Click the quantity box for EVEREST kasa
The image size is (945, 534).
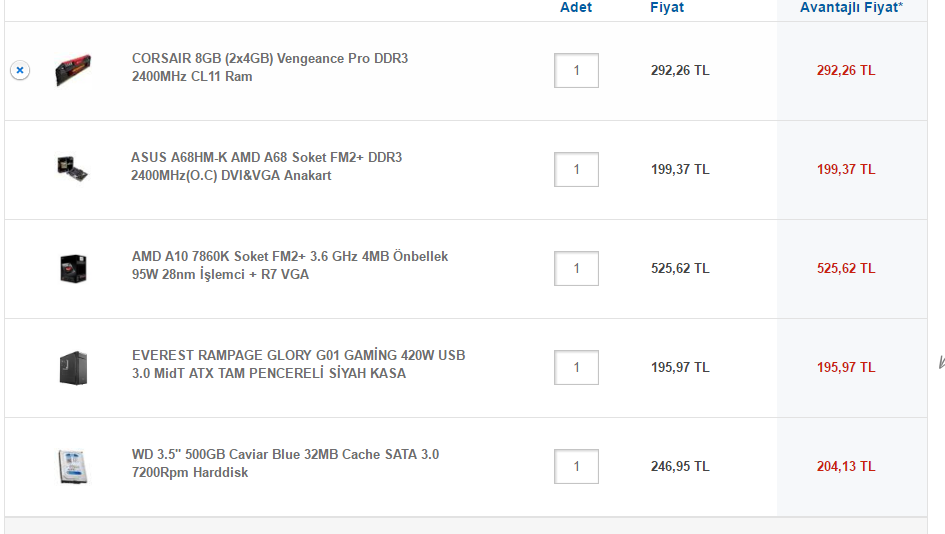[576, 367]
